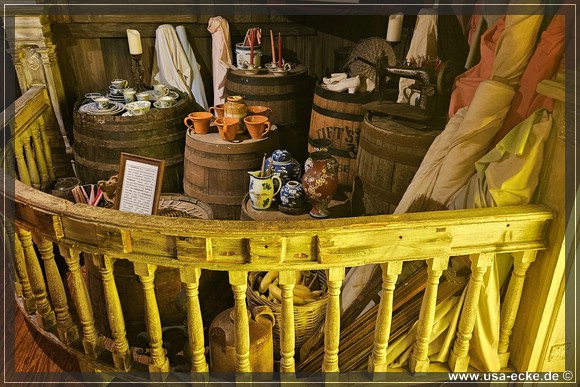
Task: Click the small blue and white round jar
Action: click(x=291, y=195)
